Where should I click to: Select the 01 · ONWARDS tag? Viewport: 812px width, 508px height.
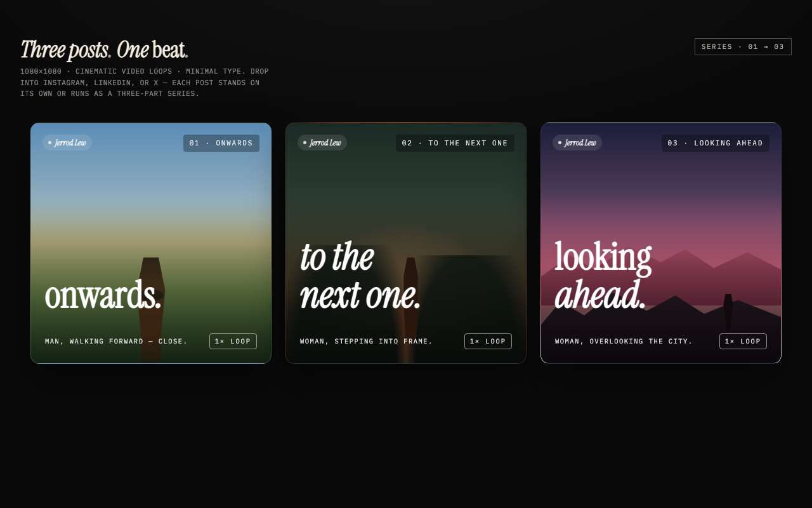pos(221,143)
